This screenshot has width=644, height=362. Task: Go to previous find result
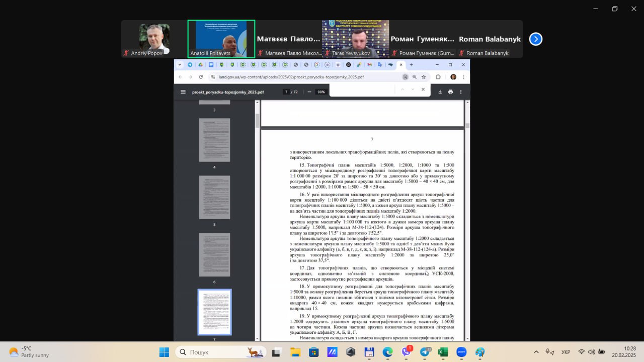pos(402,89)
